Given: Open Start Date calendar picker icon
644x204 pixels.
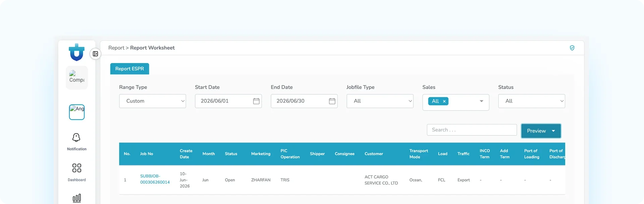Looking at the screenshot, I should (x=256, y=101).
